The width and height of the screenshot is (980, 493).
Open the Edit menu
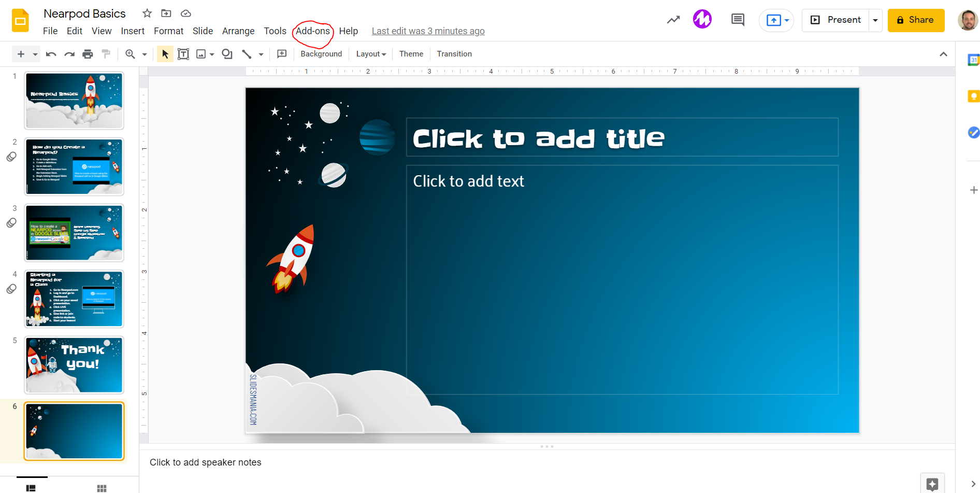[75, 31]
